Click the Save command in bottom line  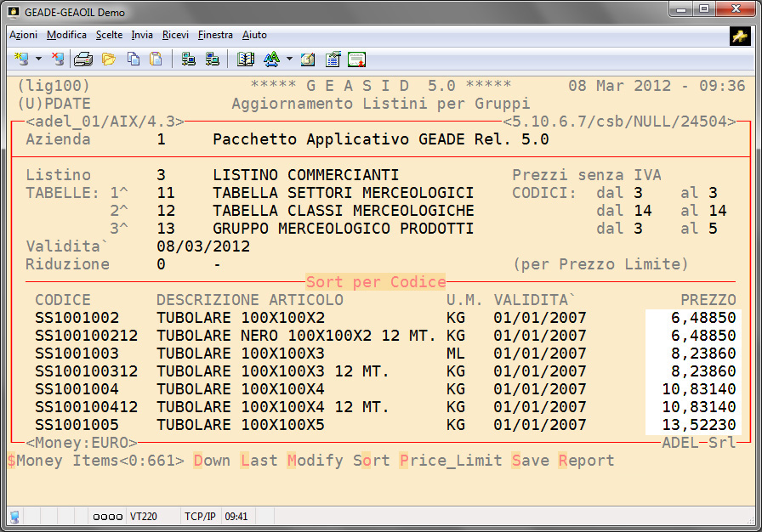click(530, 461)
